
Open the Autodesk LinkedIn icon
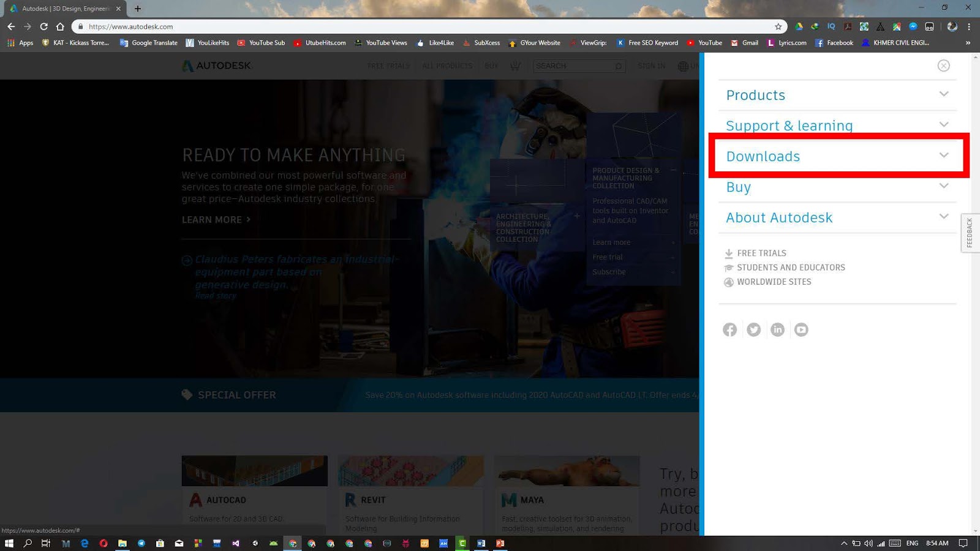[x=777, y=329]
